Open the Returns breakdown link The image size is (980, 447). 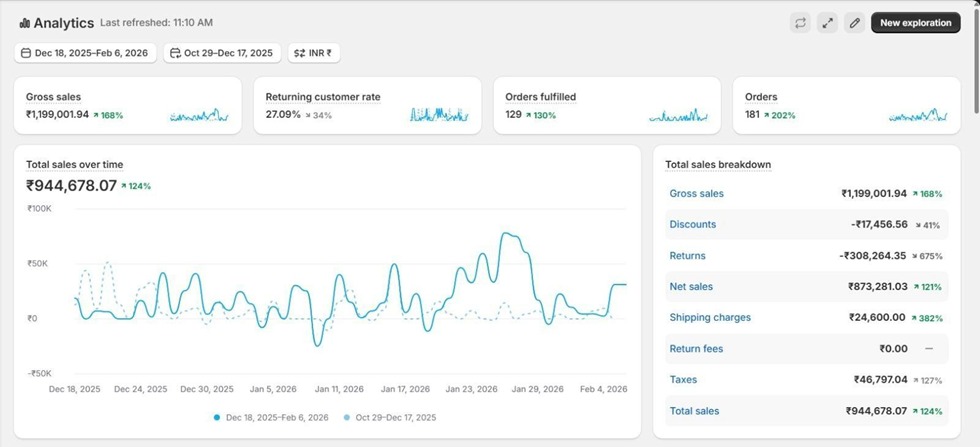pyautogui.click(x=687, y=256)
